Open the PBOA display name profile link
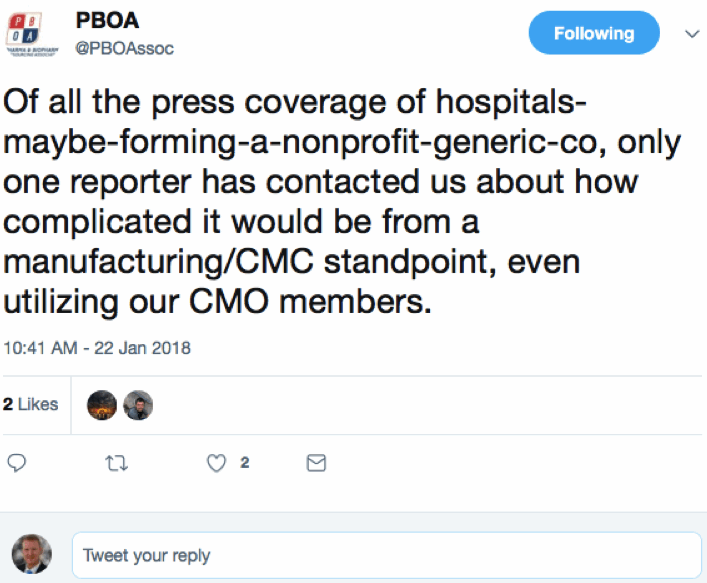The width and height of the screenshot is (707, 583). coord(107,21)
